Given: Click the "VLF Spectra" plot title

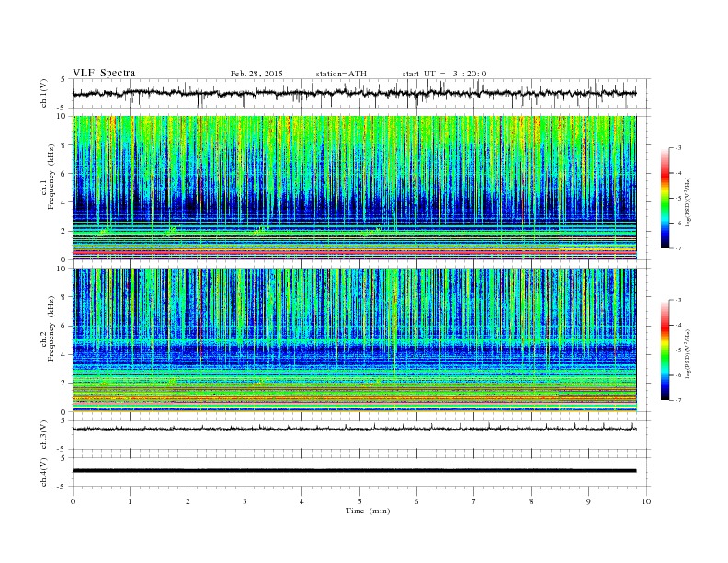Looking at the screenshot, I should (x=104, y=73).
